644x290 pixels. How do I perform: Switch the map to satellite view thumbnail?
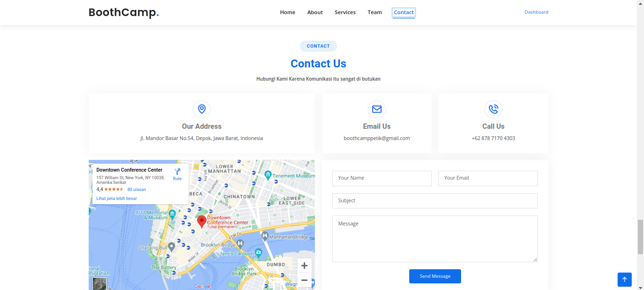click(x=99, y=283)
